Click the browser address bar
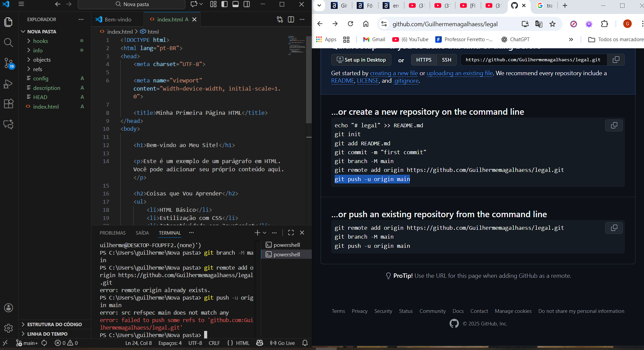The width and height of the screenshot is (644, 350). click(445, 24)
